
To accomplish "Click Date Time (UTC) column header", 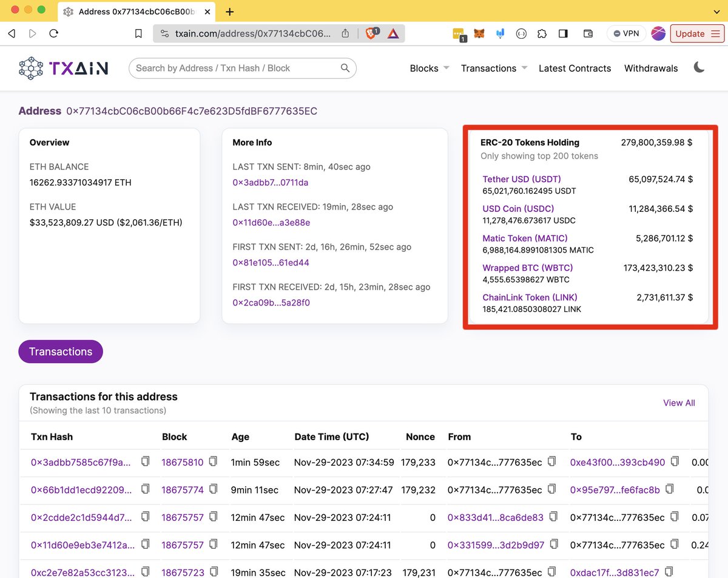I will tap(332, 437).
